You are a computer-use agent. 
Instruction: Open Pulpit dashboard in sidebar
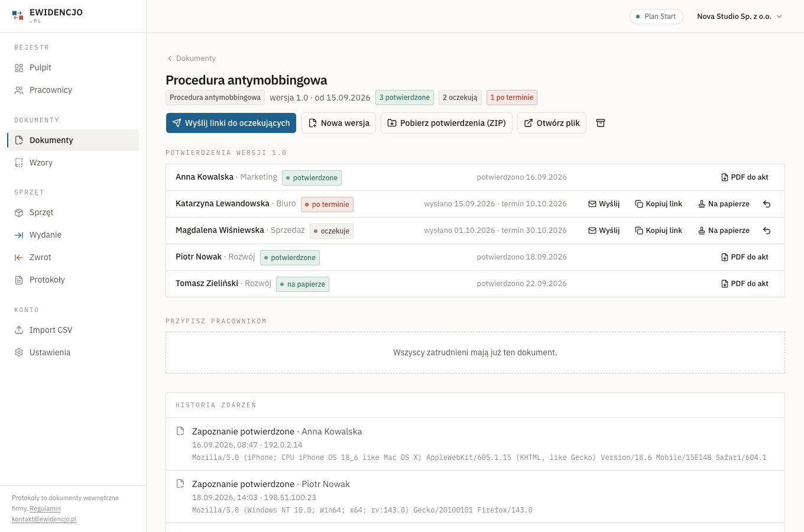(73, 67)
